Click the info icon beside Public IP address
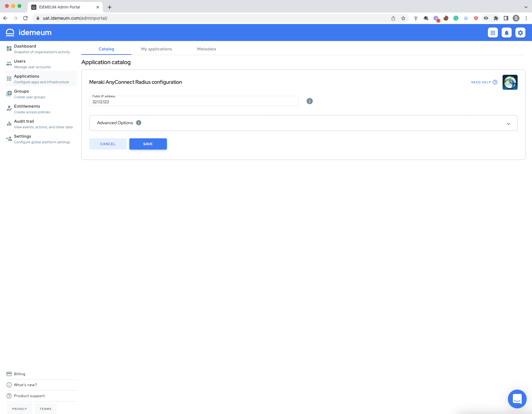 [310, 101]
